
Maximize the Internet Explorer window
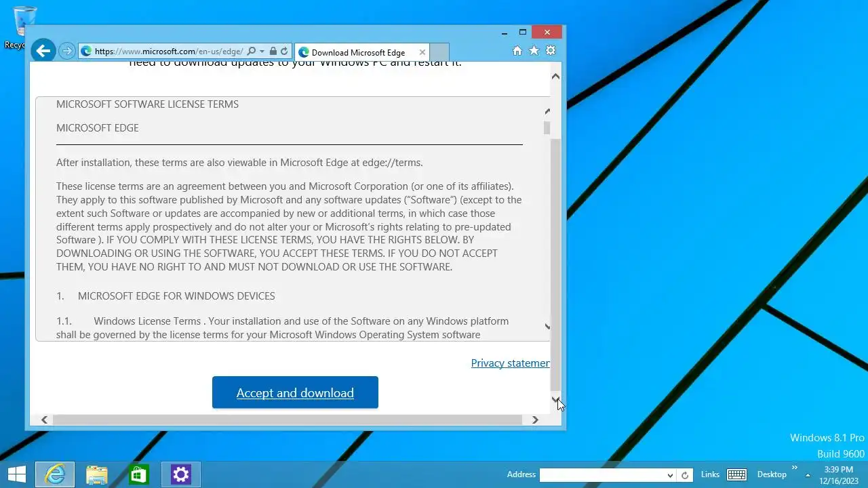(523, 32)
